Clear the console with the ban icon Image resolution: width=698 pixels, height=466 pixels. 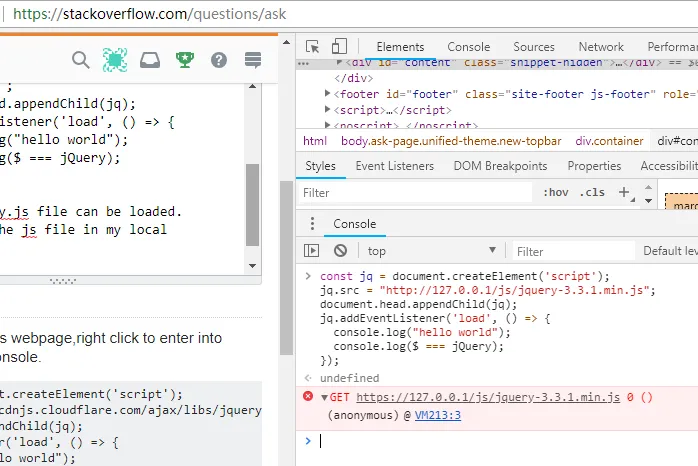(341, 251)
